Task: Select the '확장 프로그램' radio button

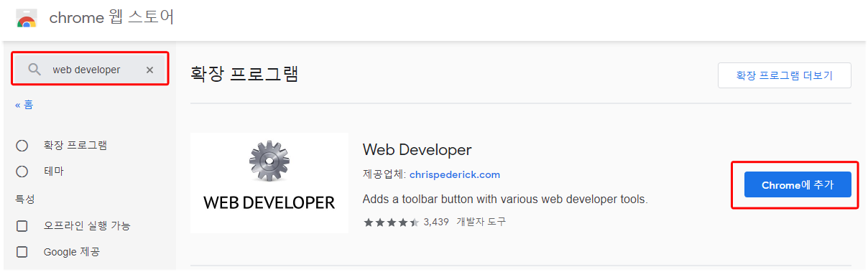Action: (x=22, y=146)
